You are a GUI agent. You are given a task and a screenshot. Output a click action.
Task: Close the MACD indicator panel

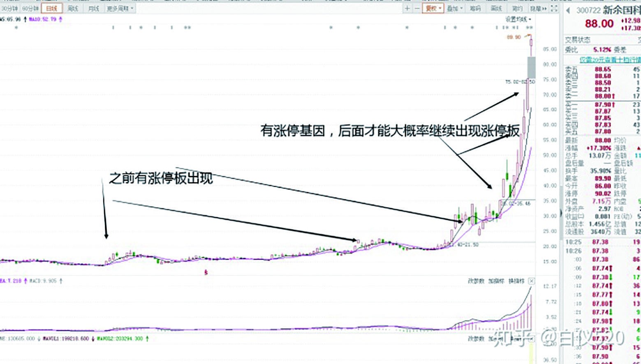(x=531, y=281)
